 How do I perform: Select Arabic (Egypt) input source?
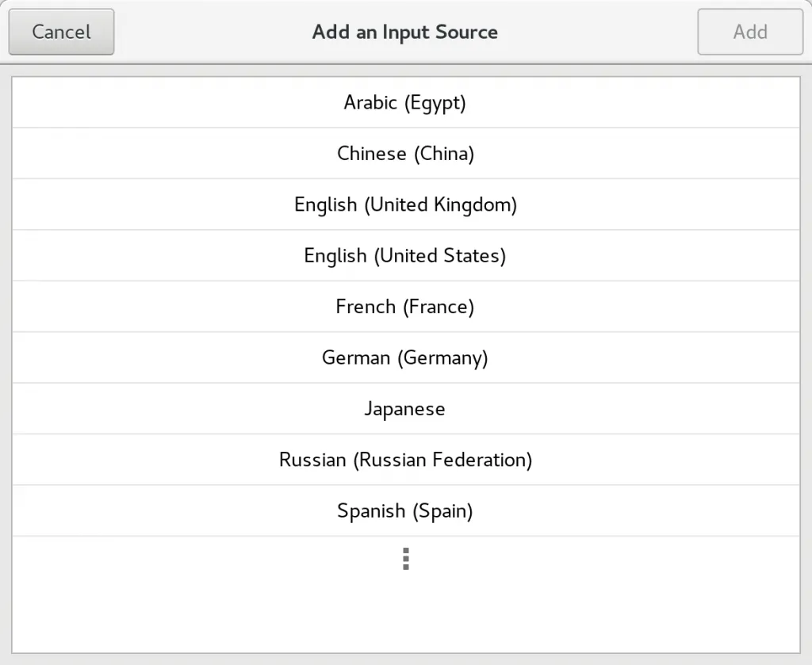point(405,102)
